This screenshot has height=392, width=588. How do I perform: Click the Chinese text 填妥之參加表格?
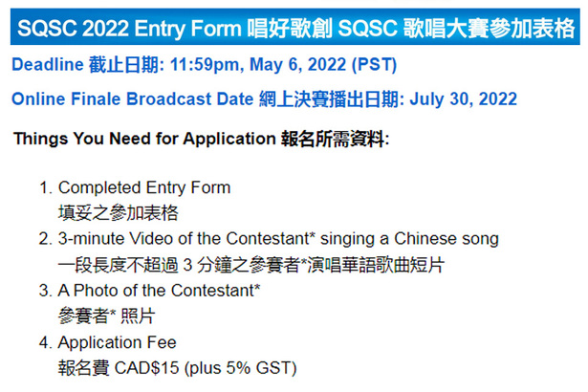(x=119, y=212)
